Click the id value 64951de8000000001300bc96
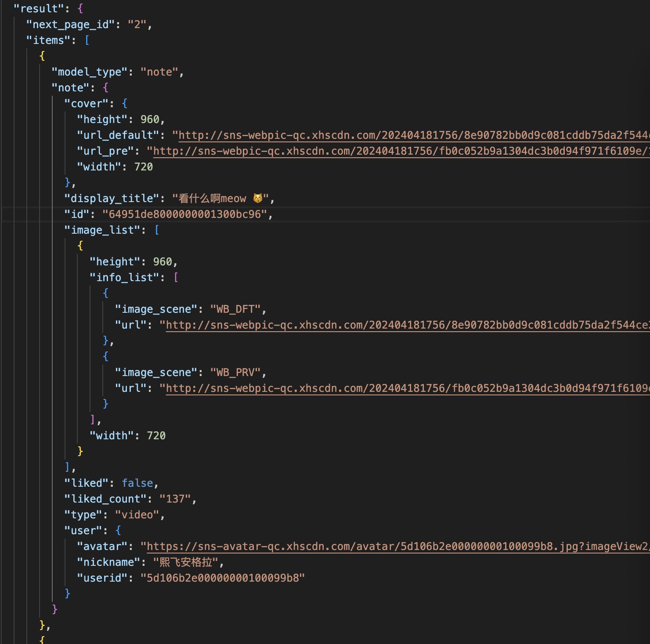This screenshot has width=650, height=644. (184, 214)
